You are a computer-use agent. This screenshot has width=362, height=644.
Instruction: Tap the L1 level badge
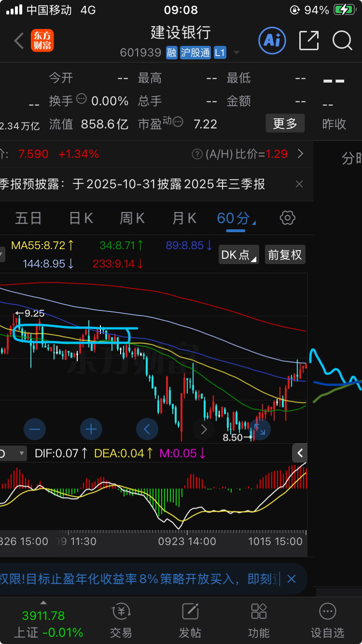click(220, 53)
